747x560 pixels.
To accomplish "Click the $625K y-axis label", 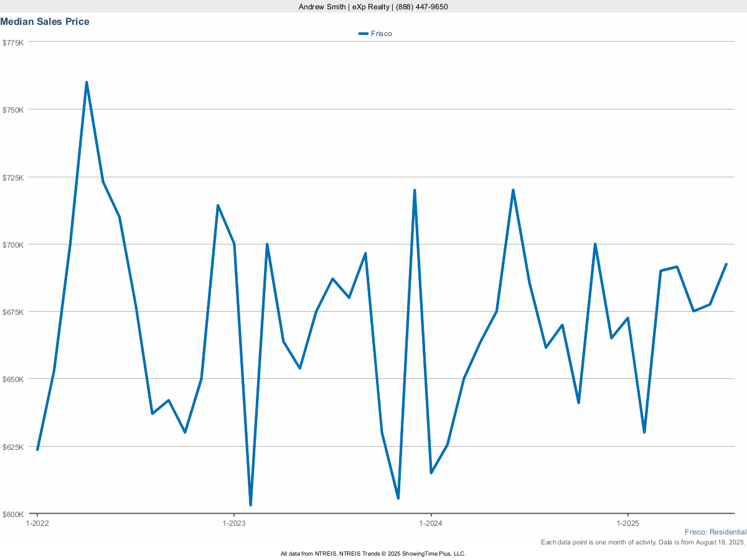I will click(x=13, y=447).
